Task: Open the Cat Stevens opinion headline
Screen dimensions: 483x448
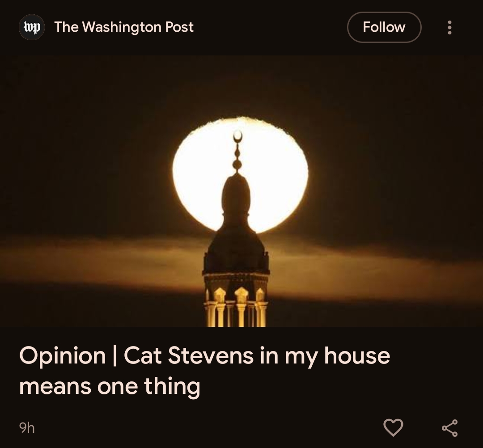Action: coord(204,370)
